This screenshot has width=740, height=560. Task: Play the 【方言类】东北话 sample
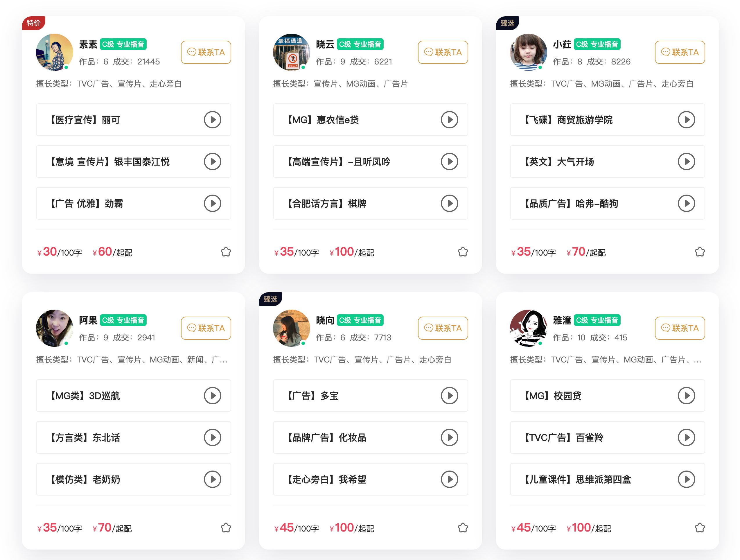pos(212,437)
